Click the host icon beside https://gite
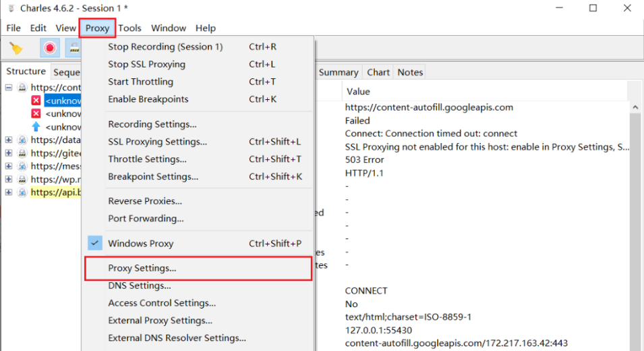This screenshot has width=644, height=351. pyautogui.click(x=22, y=153)
